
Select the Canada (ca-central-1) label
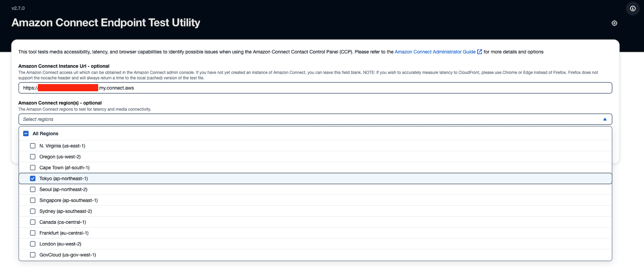[63, 222]
